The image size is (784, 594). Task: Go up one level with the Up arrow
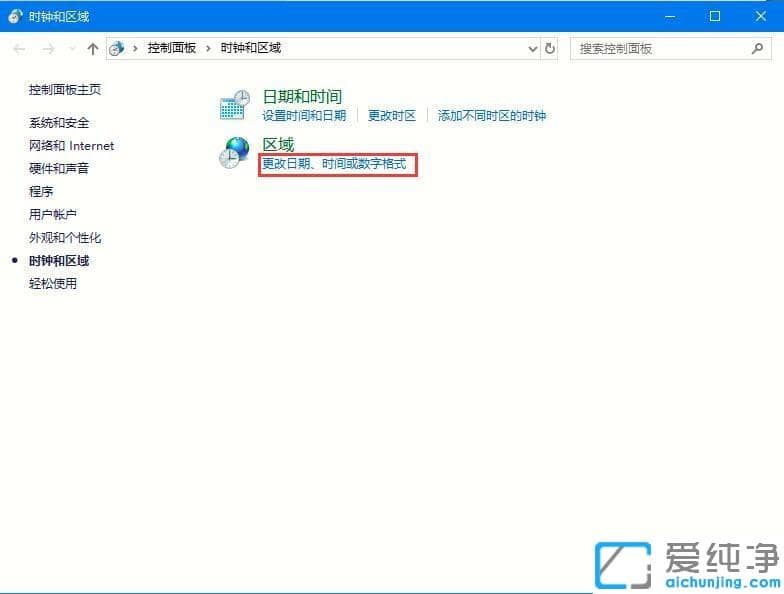click(93, 48)
